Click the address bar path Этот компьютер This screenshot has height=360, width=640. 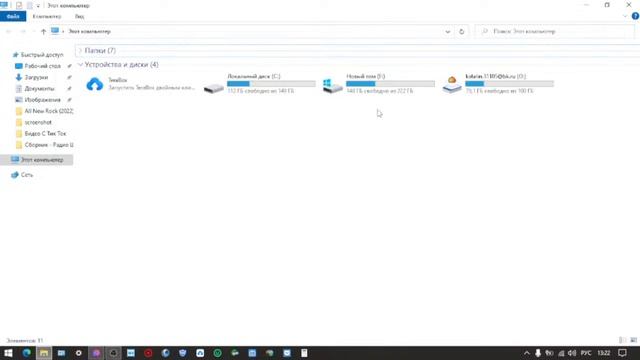click(x=89, y=31)
